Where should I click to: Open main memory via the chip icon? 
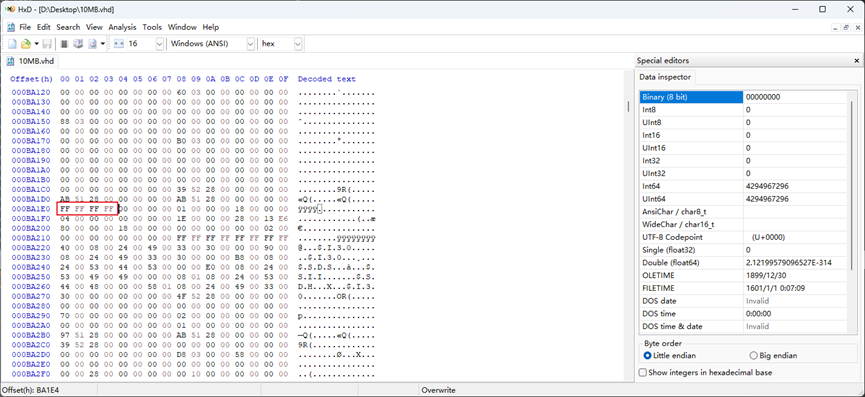(64, 44)
